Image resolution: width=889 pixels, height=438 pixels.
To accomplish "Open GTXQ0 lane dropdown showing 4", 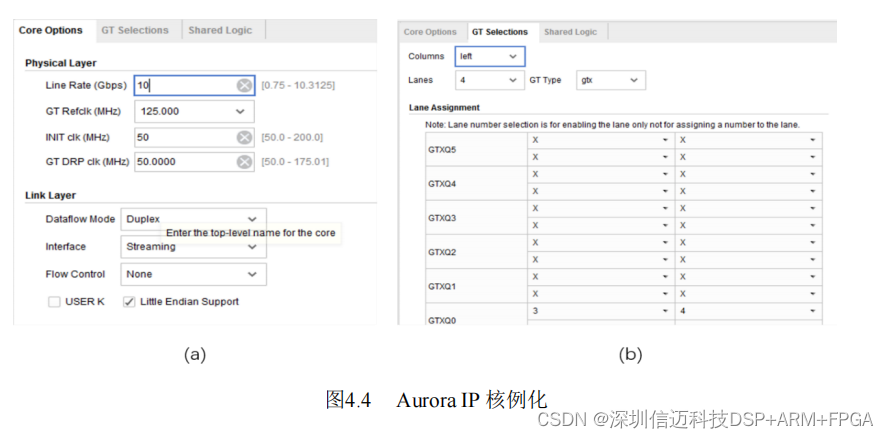I will pos(748,312).
